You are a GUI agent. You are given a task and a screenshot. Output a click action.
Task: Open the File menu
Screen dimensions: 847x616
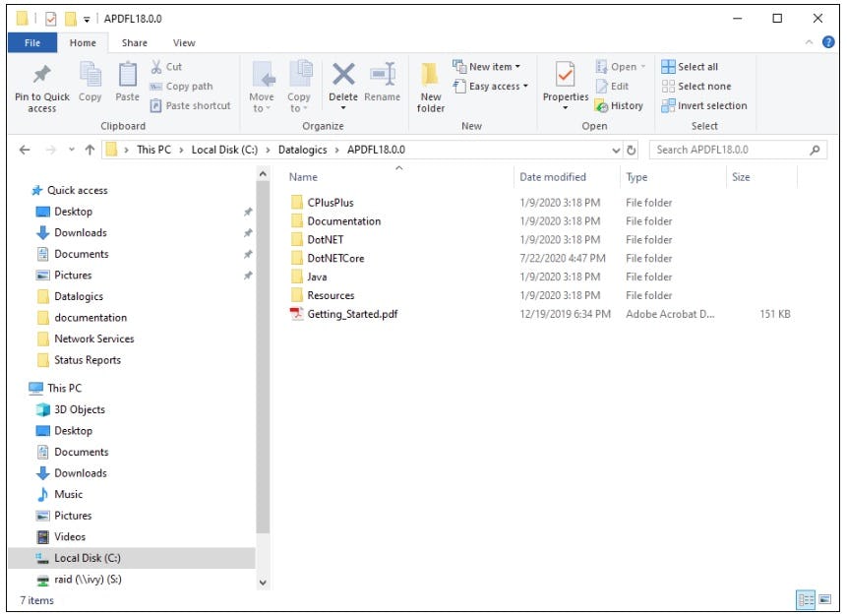pyautogui.click(x=31, y=42)
